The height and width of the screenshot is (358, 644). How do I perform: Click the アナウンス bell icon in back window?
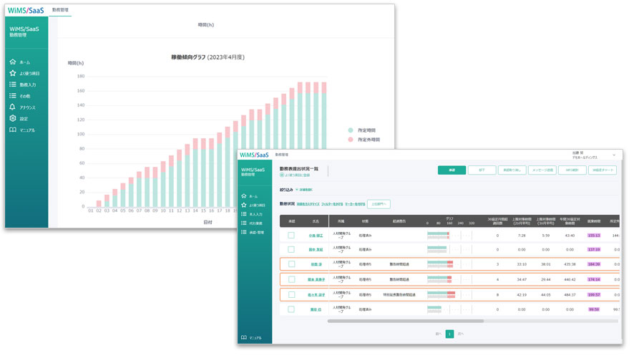[13, 107]
